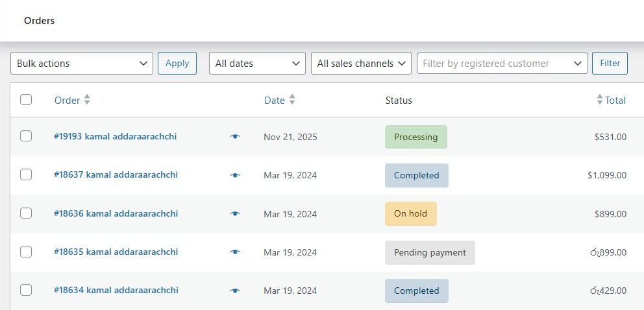The width and height of the screenshot is (644, 310).
Task: Sort by Total column arrow icon
Action: (x=600, y=100)
